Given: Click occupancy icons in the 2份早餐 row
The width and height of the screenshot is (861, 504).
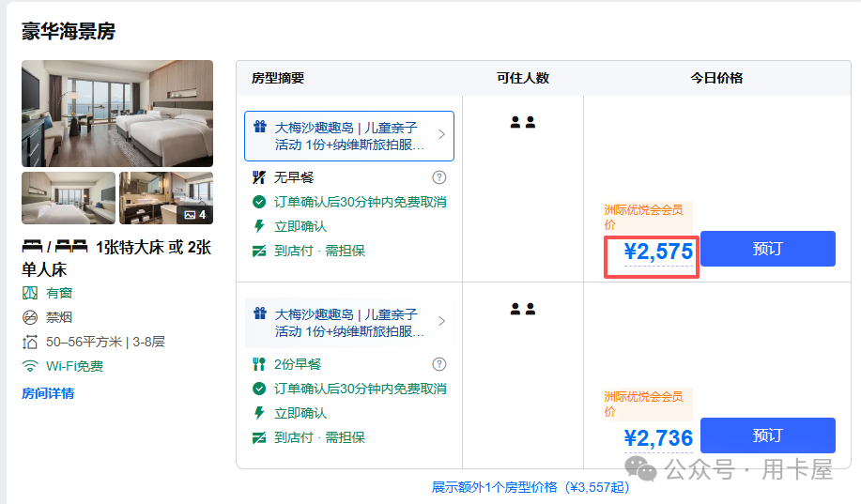Looking at the screenshot, I should [523, 309].
